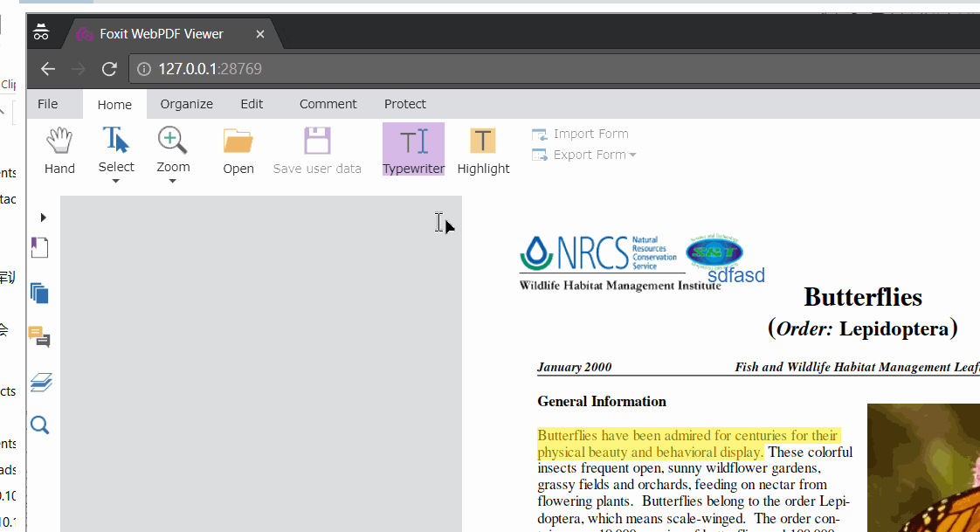Open the layers panel in the sidebar
This screenshot has height=532, width=980.
[41, 382]
